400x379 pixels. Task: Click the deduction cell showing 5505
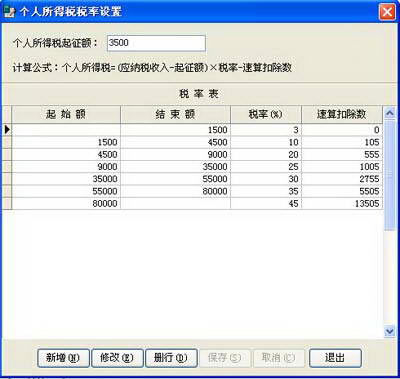pos(342,191)
